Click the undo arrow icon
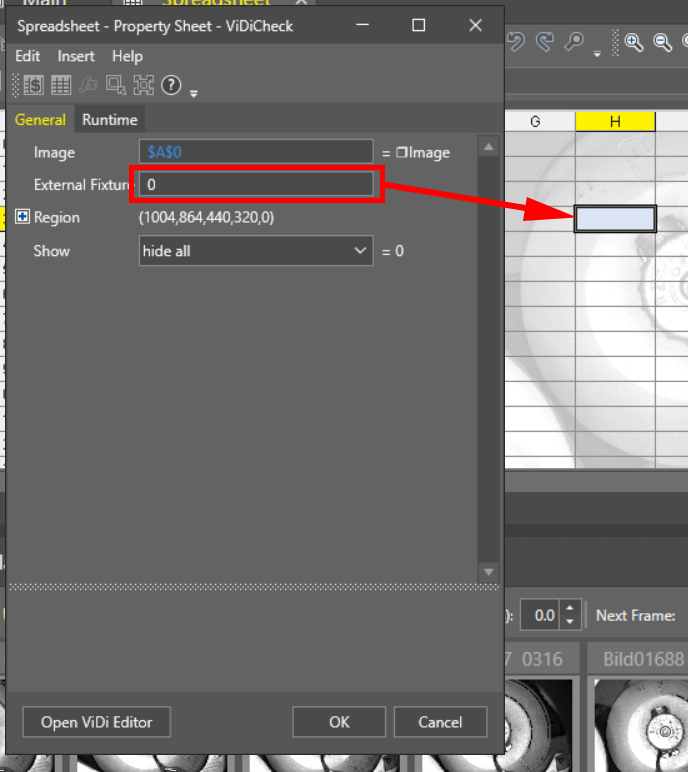Screen dimensions: 688x772 (516, 42)
